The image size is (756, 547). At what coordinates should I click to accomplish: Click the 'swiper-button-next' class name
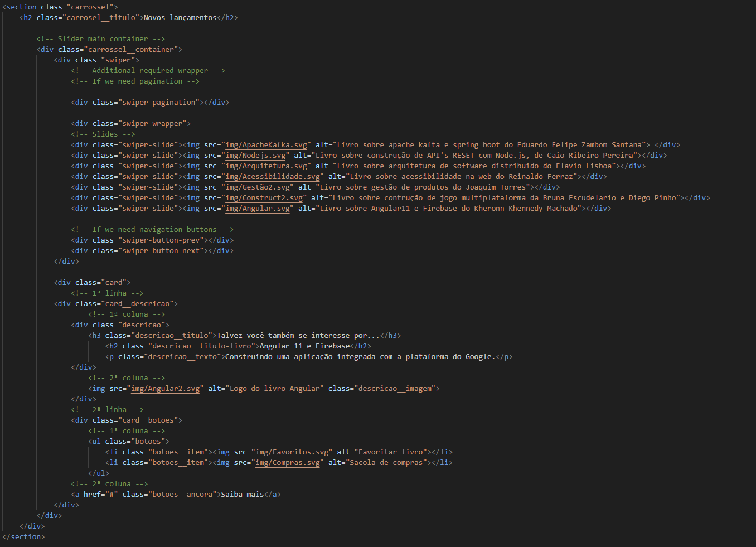click(161, 251)
